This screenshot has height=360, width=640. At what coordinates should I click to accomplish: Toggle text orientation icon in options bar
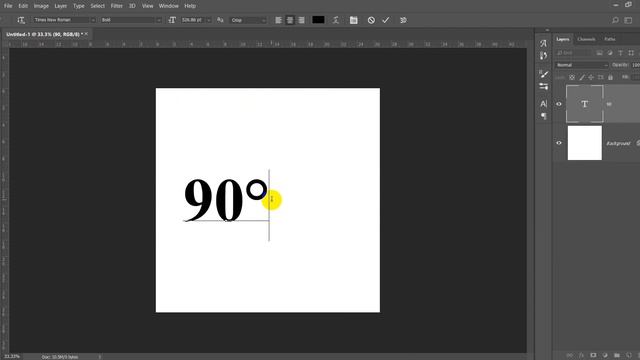(x=21, y=20)
